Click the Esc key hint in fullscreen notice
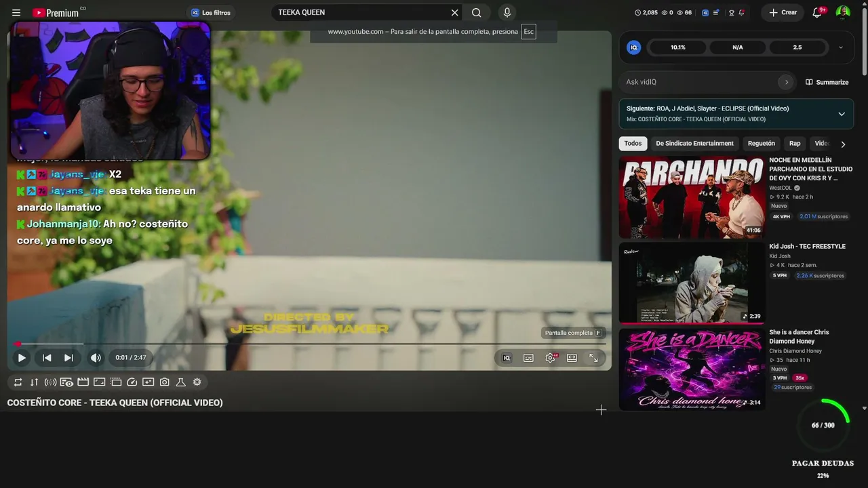The image size is (868, 488). (528, 32)
